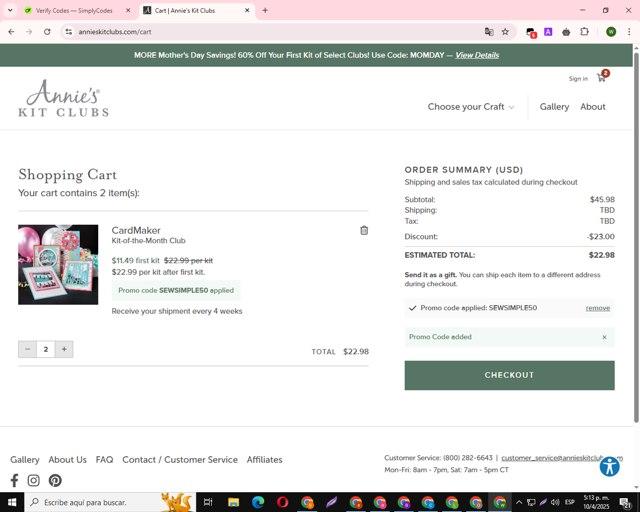The width and height of the screenshot is (640, 512).
Task: Click the page vertical scrollbar
Action: 636,237
